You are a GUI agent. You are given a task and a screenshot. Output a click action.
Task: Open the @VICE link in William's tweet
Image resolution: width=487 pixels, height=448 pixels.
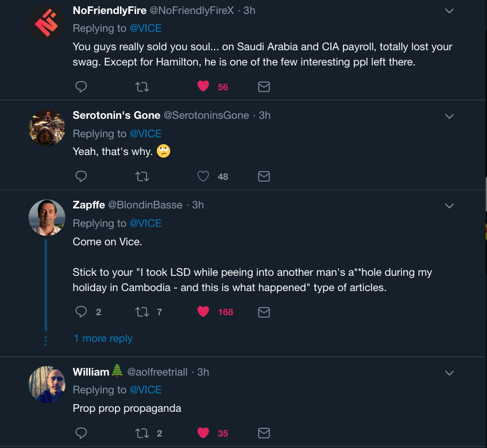coord(145,390)
